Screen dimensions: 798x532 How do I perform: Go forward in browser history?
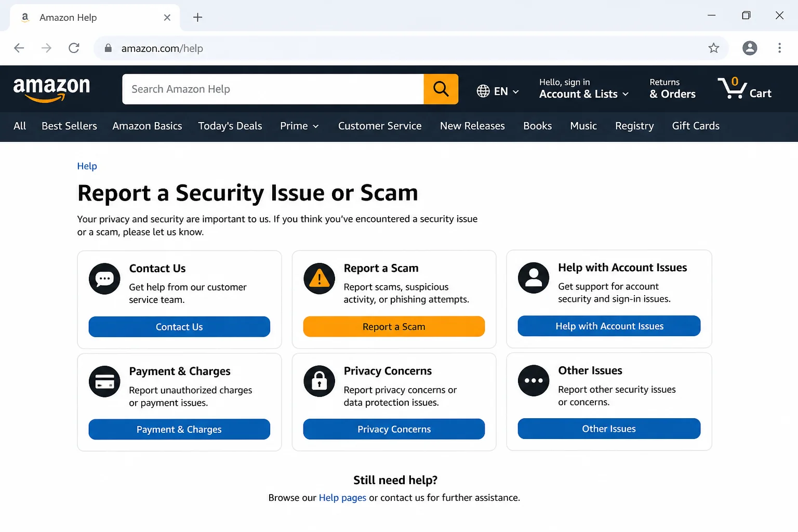pyautogui.click(x=46, y=48)
